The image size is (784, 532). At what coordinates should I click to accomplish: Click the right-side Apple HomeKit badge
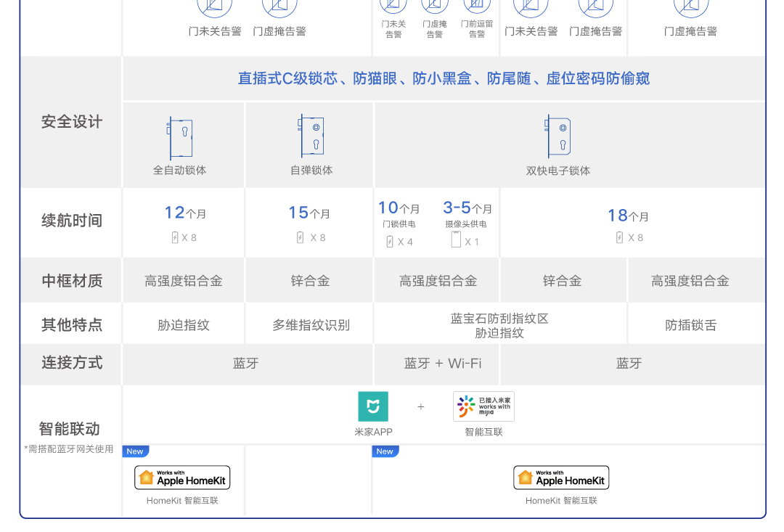coord(561,478)
